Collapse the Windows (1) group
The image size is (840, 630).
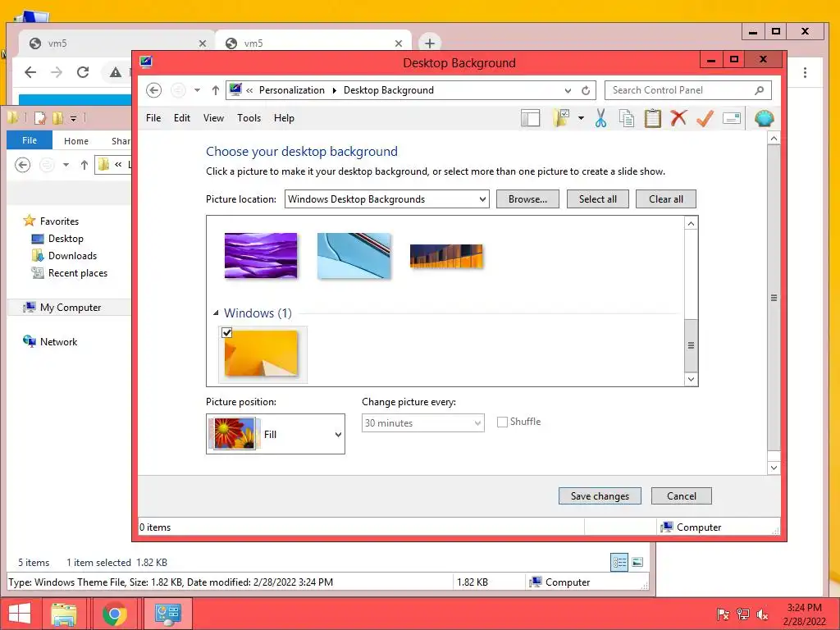216,313
